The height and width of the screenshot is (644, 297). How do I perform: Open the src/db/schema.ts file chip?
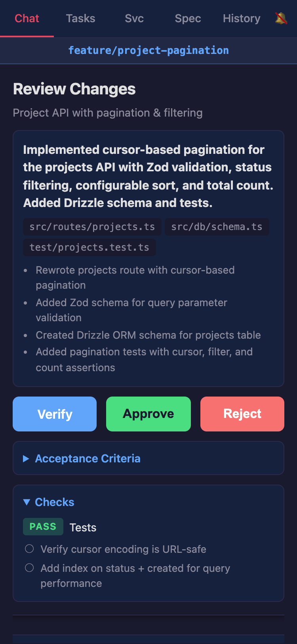click(217, 226)
